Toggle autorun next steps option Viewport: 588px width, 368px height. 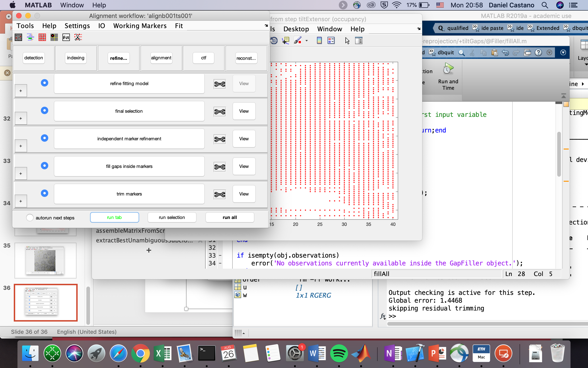tap(30, 218)
